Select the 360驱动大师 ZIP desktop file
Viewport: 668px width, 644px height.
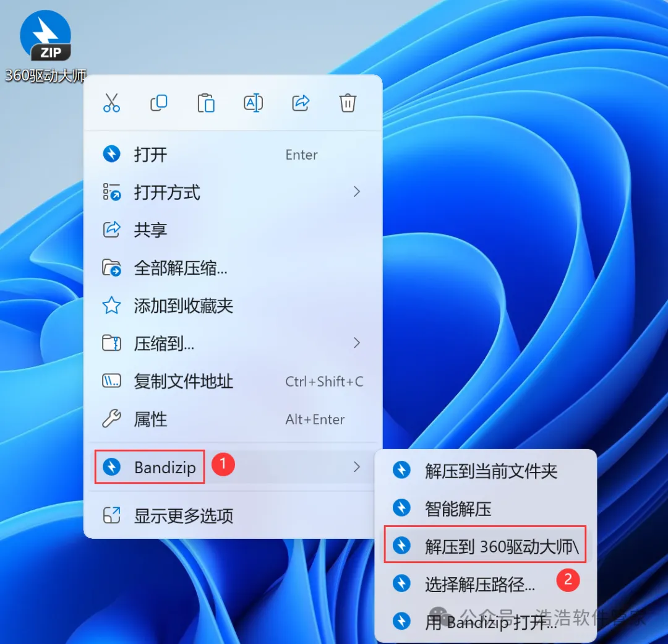(45, 46)
